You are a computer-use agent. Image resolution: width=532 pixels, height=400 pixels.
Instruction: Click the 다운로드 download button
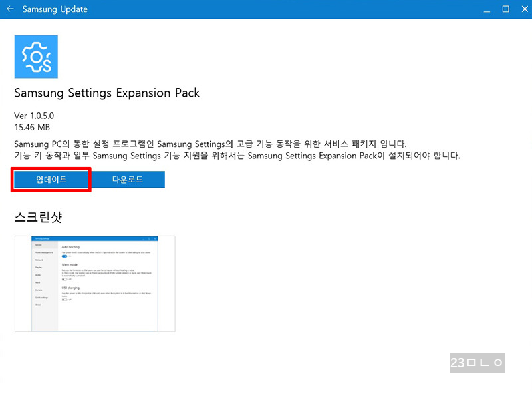[x=128, y=179]
